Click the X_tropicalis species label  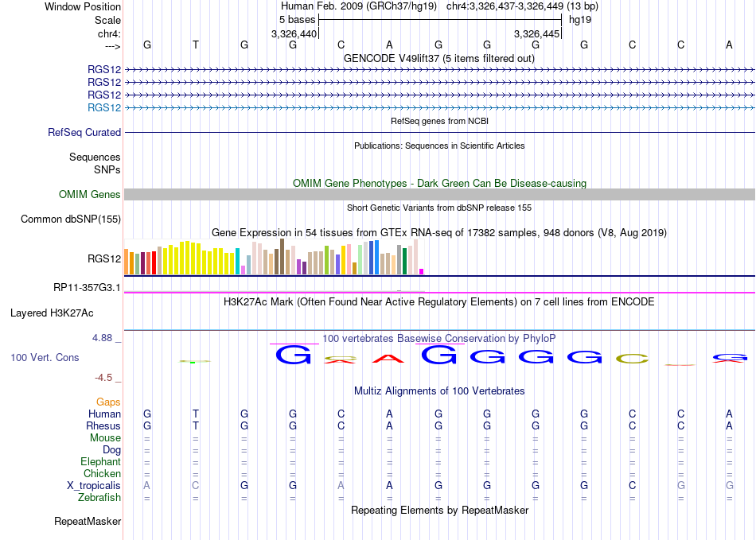94,486
